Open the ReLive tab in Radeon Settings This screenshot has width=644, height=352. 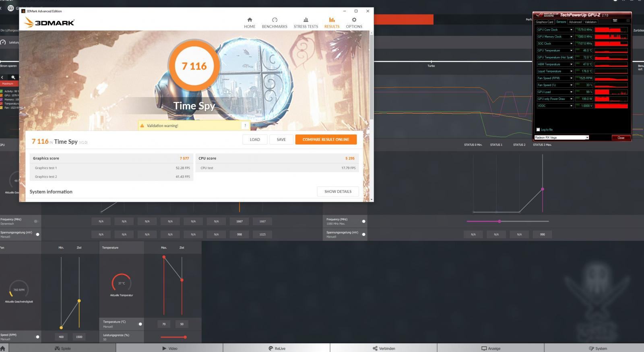click(277, 348)
